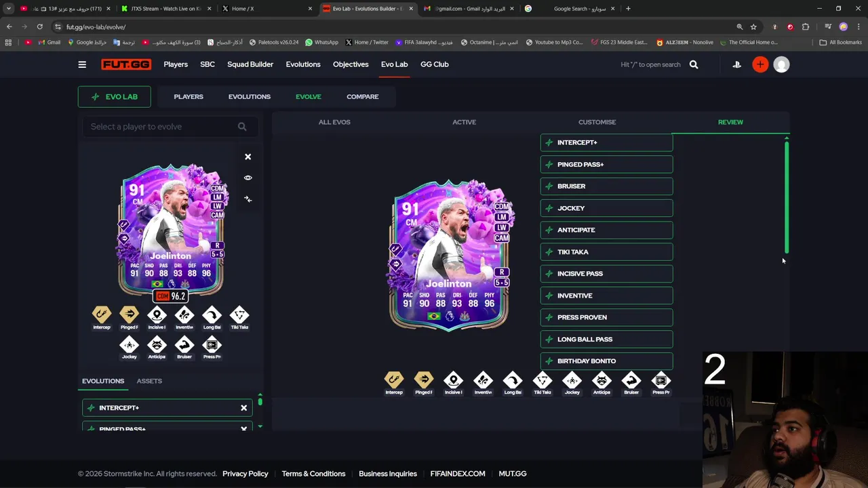Open the new browser tab plus button
The height and width of the screenshot is (488, 868).
pos(628,9)
